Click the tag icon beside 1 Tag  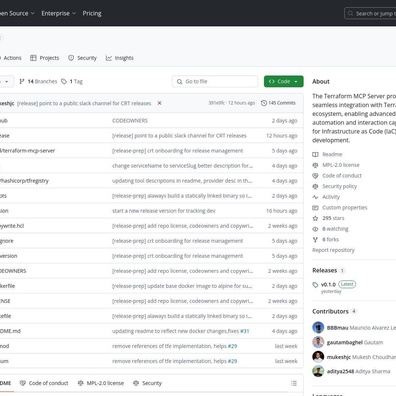(64, 81)
